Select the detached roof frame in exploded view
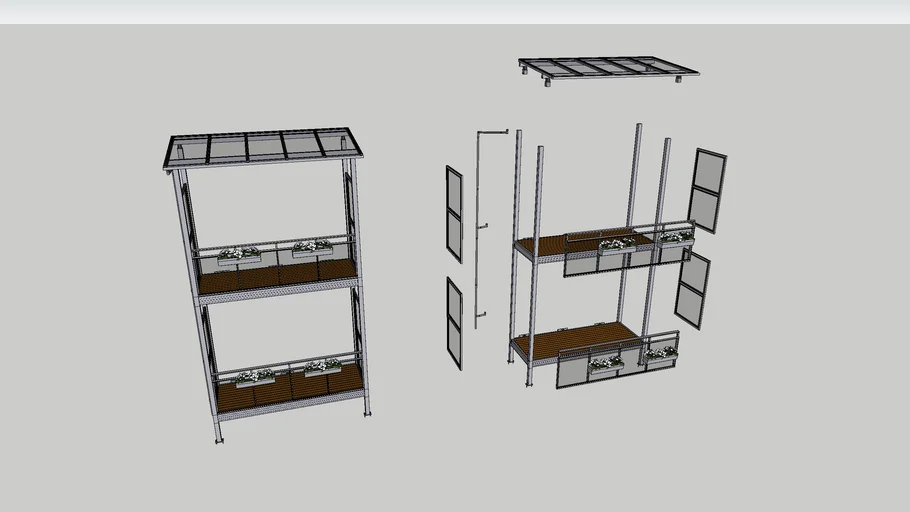Screen dimensions: 910x512 609,70
